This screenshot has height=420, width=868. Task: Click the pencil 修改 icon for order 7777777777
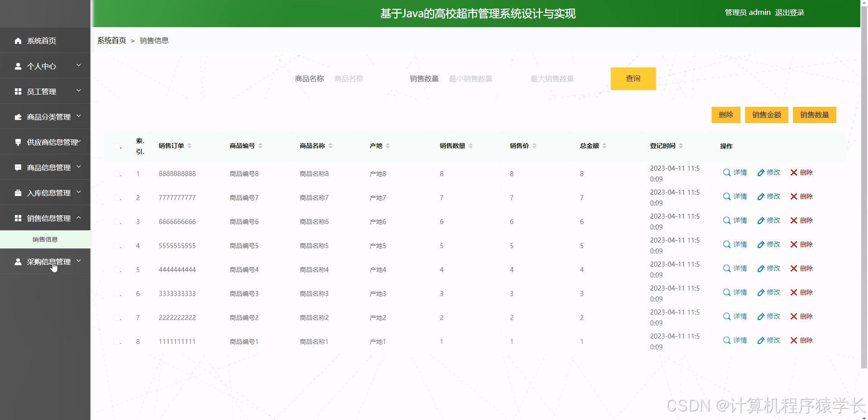pyautogui.click(x=762, y=196)
